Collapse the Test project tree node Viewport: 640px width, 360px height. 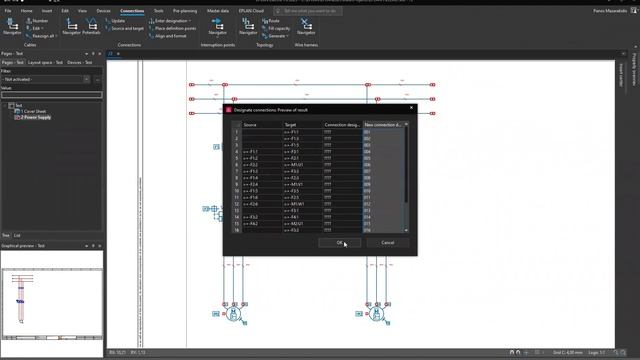5,105
